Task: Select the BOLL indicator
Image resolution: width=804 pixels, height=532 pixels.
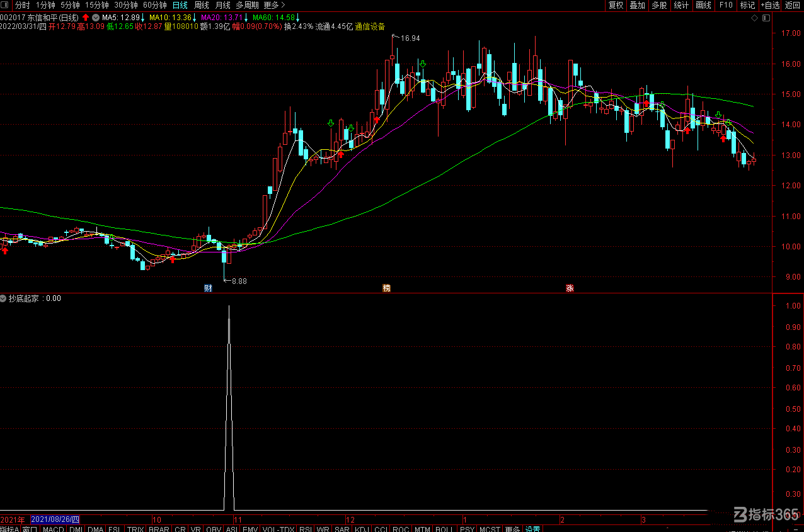Action: pos(444,529)
